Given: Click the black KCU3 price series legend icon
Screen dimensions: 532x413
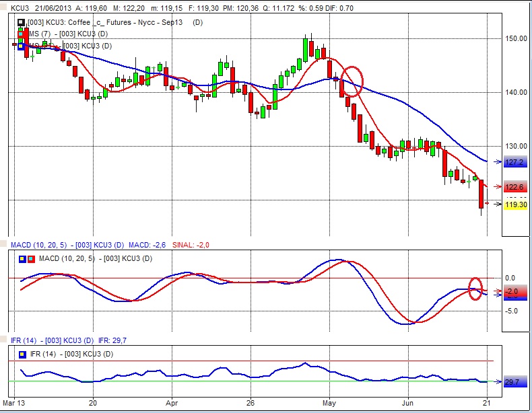Looking at the screenshot, I should tap(21, 22).
